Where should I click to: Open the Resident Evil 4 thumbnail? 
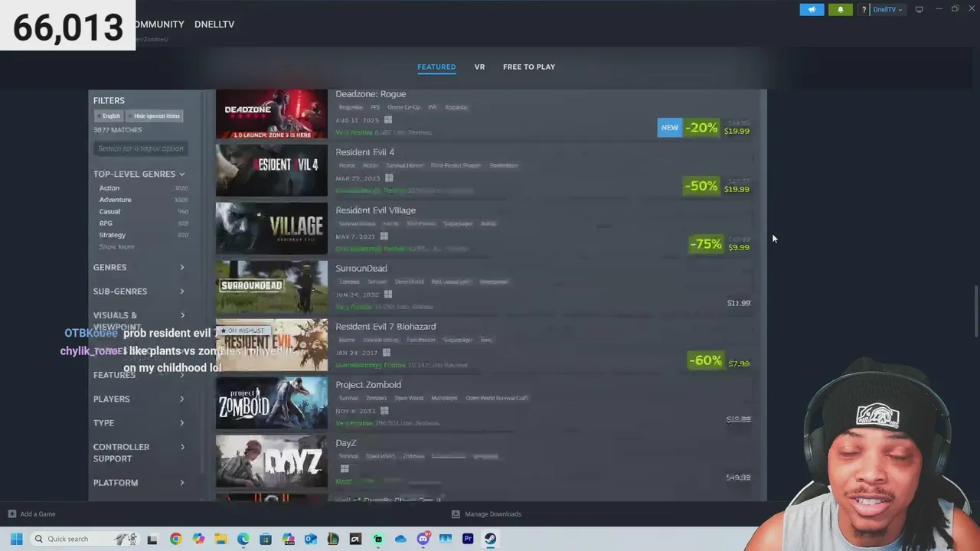click(x=271, y=171)
